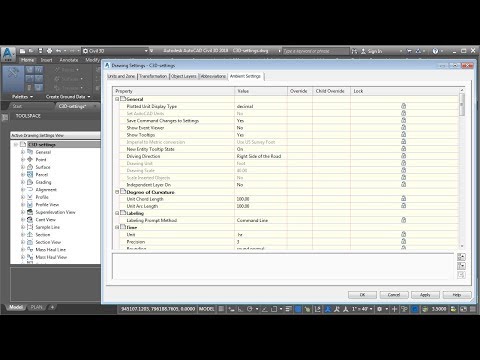
Task: Collapse the Degree of Curvature category
Action: pos(117,192)
